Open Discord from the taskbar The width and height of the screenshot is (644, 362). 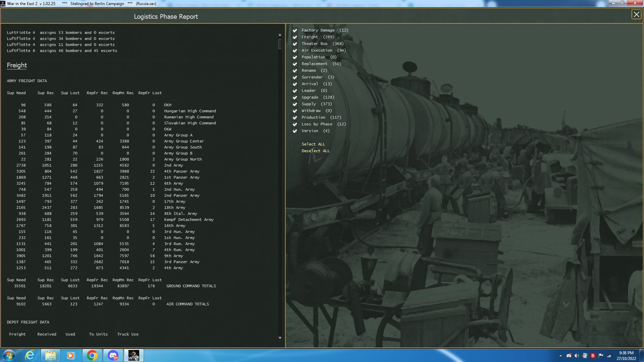click(x=113, y=355)
